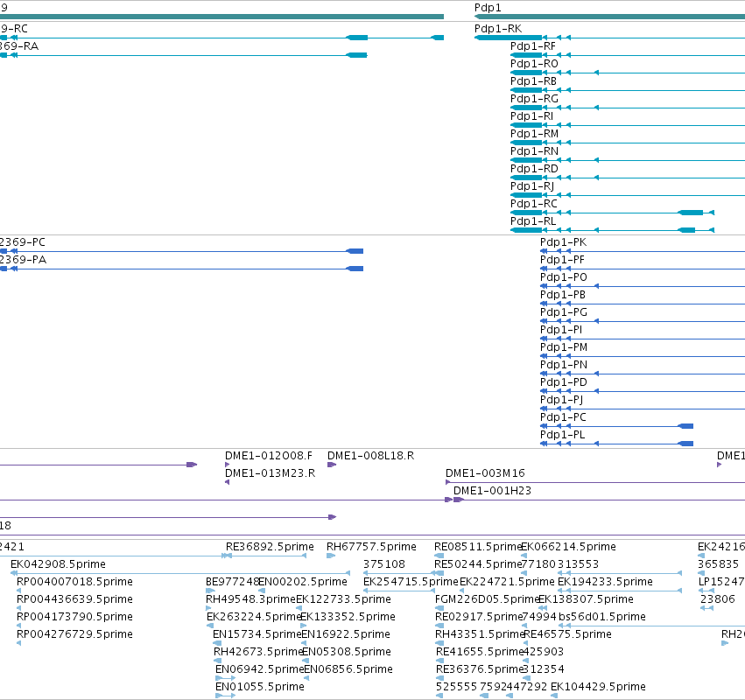Open the EN06856.5prime label
The width and height of the screenshot is (745, 700).
[x=348, y=670]
